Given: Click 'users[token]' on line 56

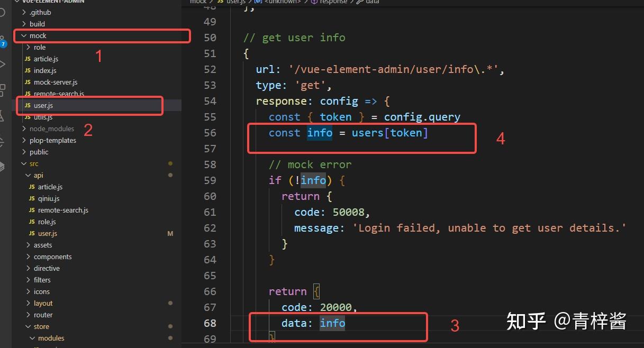Looking at the screenshot, I should (x=390, y=133).
